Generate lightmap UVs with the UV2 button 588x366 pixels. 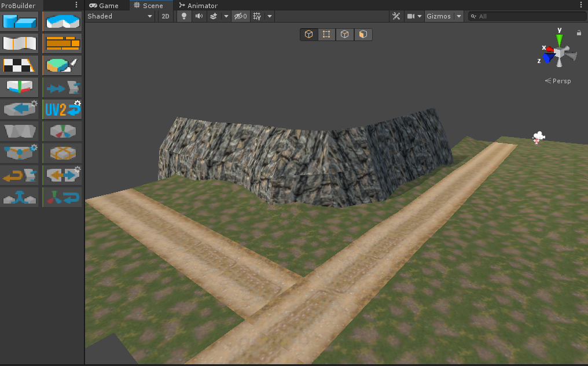(63, 109)
